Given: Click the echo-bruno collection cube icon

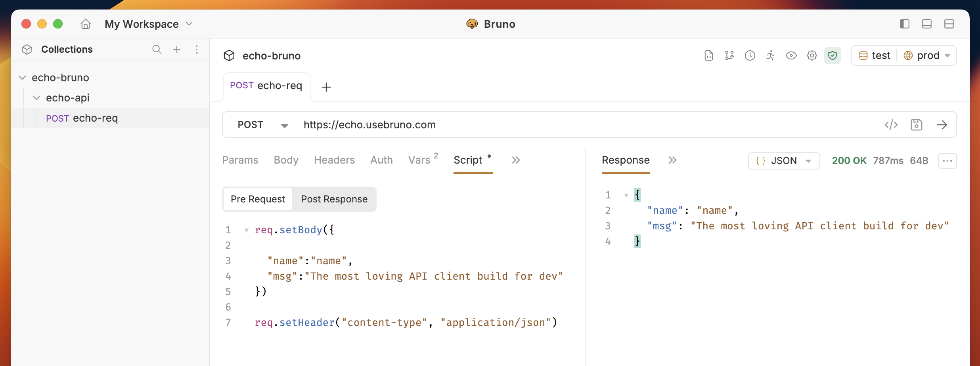Looking at the screenshot, I should click(229, 56).
